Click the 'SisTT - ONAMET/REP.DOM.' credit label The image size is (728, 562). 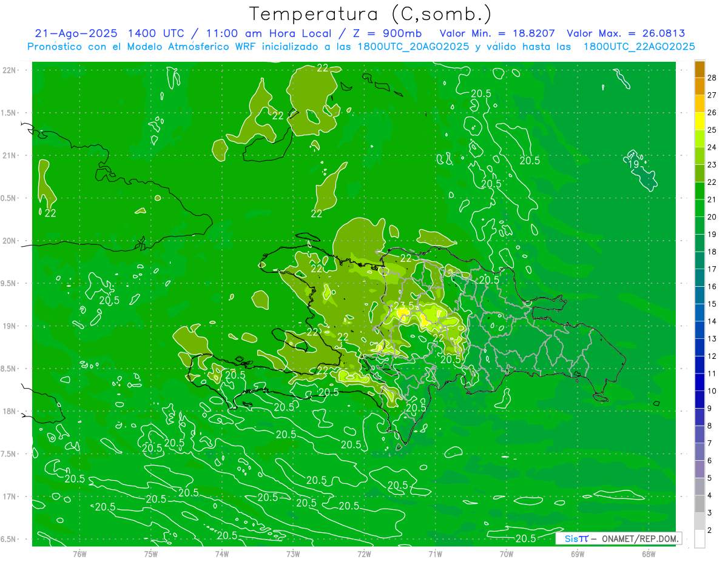point(619,538)
